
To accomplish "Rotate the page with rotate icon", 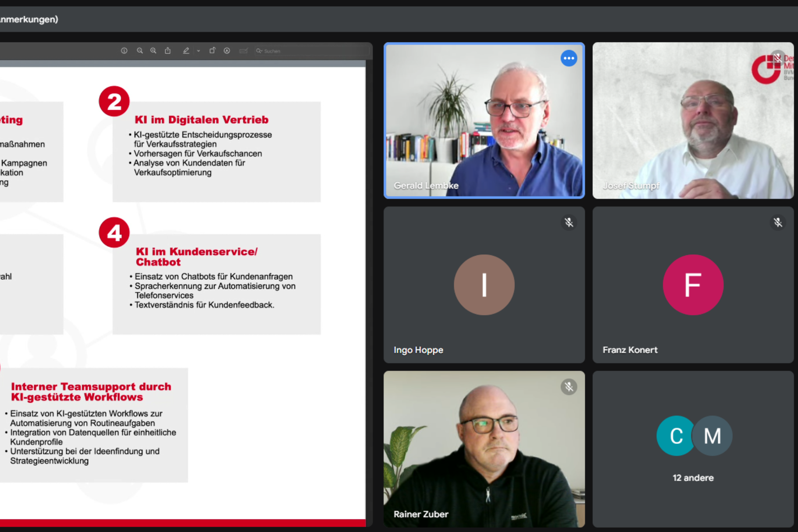I will click(x=212, y=51).
